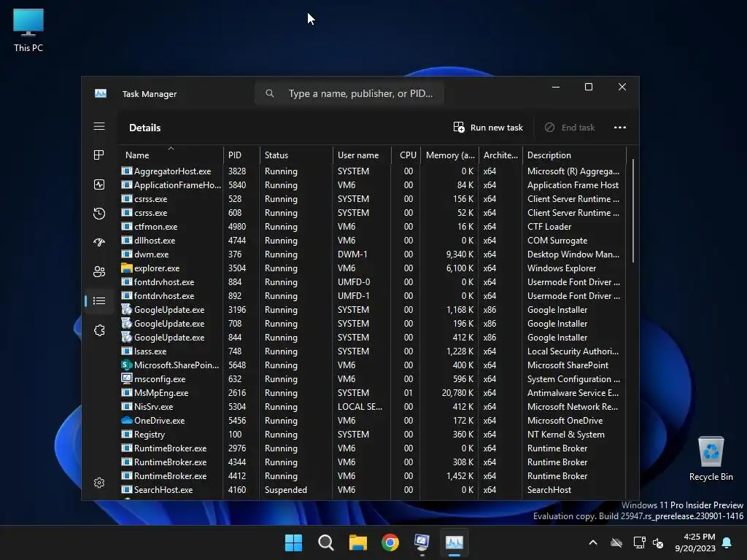This screenshot has height=560, width=747.
Task: Open the Performance page in sidebar
Action: [x=99, y=184]
